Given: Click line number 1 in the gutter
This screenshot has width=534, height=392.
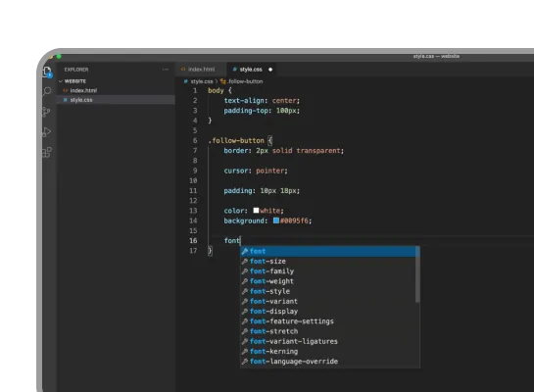Looking at the screenshot, I should pyautogui.click(x=195, y=90).
